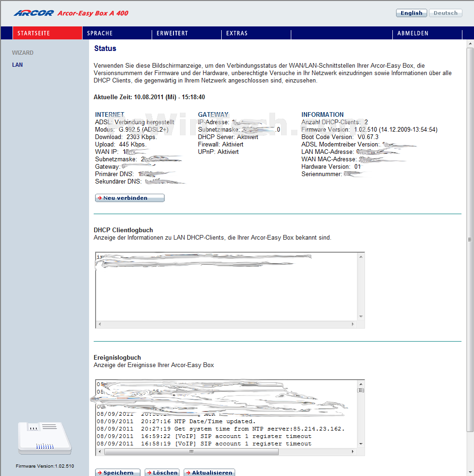This screenshot has height=476, width=474.
Task: Click the sidebar Firmware Version:1.02.510 text
Action: point(45,466)
